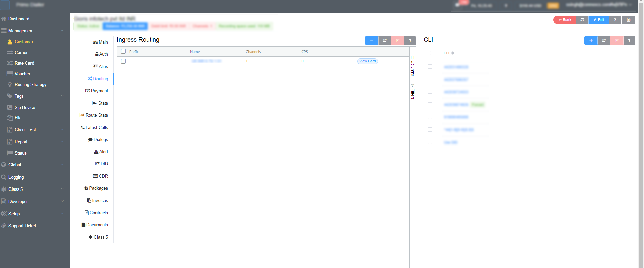Add a new CLI entry
The width and height of the screenshot is (644, 268).
(591, 40)
